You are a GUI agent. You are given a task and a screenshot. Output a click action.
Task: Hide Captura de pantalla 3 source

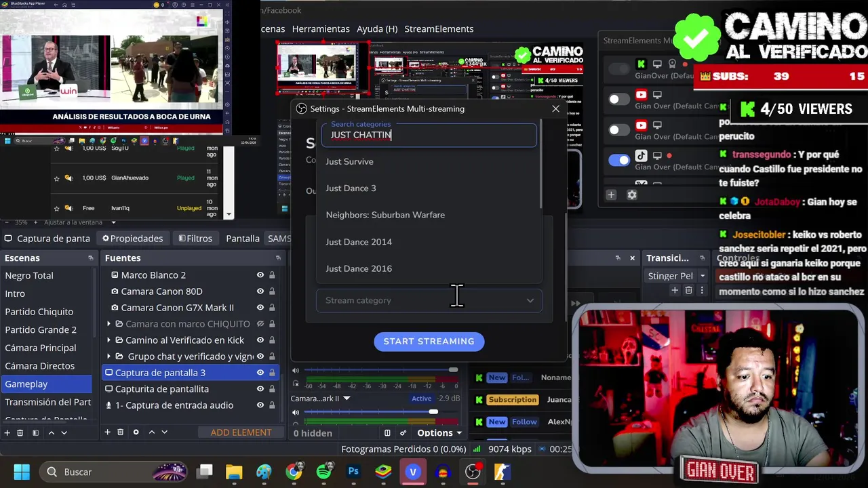pos(260,373)
